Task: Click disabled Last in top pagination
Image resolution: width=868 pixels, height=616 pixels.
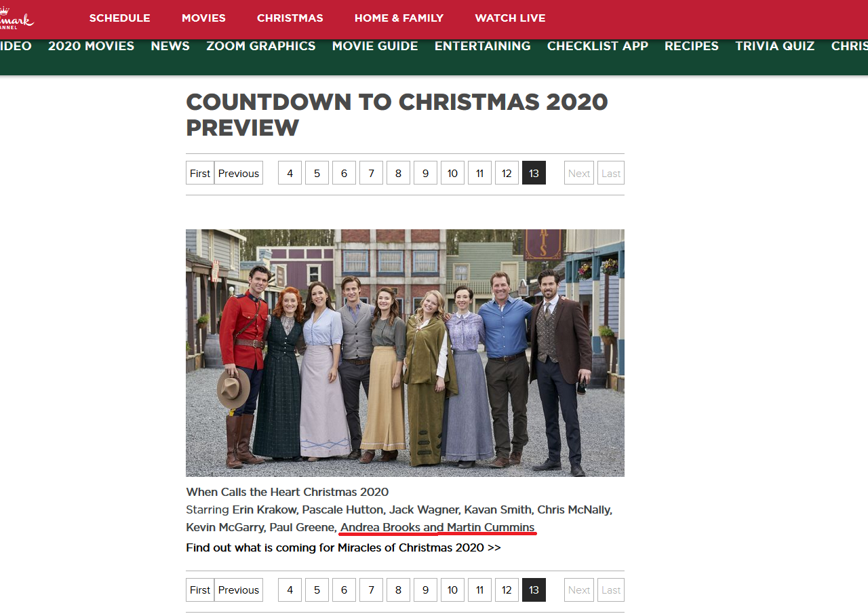Action: pos(611,173)
